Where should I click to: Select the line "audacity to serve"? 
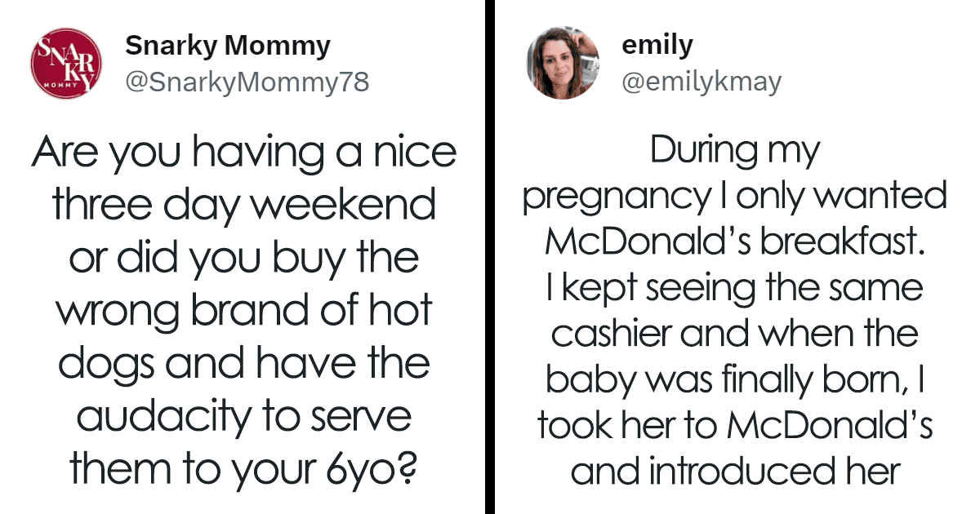point(243,418)
